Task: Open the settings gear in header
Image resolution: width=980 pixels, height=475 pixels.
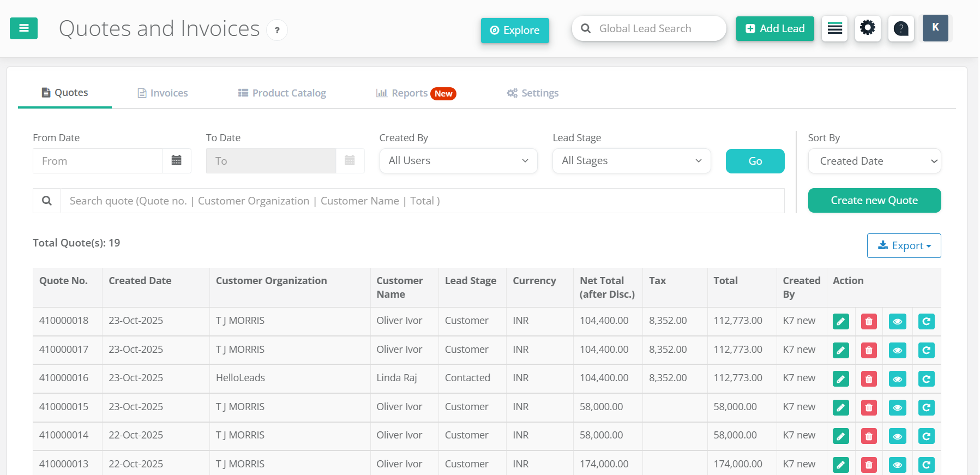Action: pos(867,28)
